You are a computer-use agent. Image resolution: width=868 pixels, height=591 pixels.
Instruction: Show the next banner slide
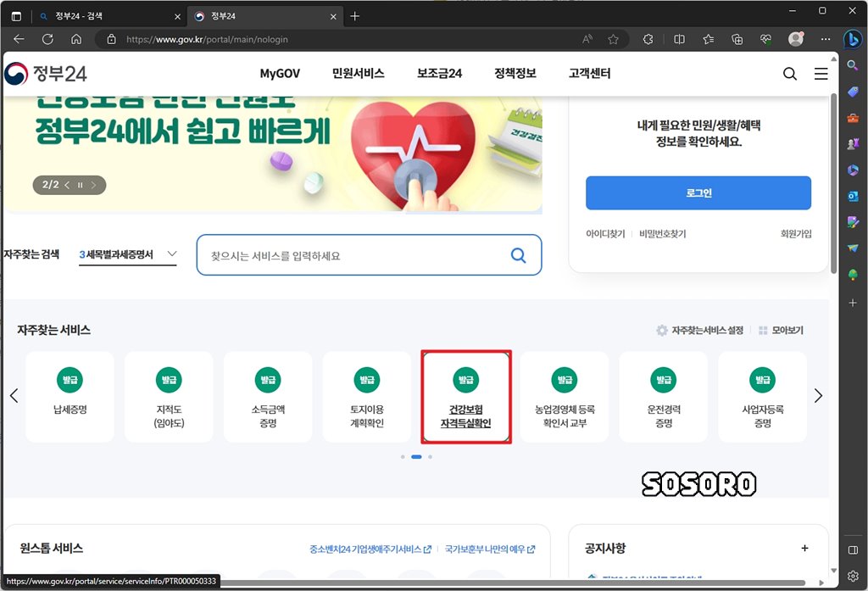93,185
